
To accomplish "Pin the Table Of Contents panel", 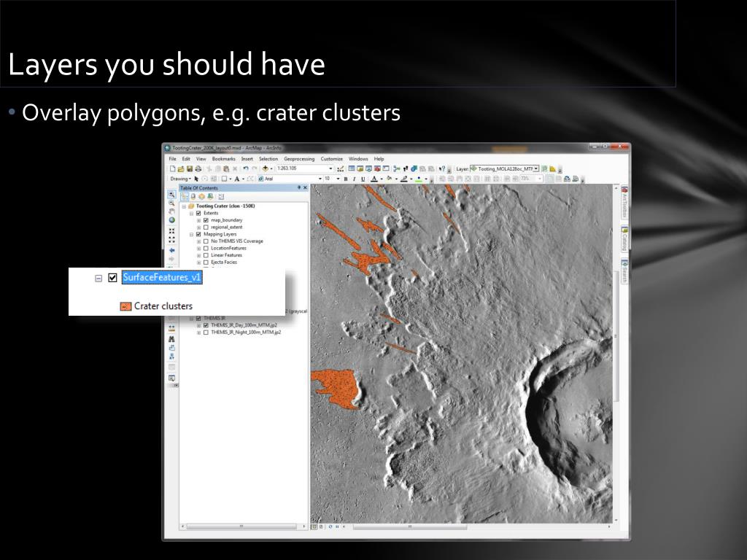I will (299, 187).
